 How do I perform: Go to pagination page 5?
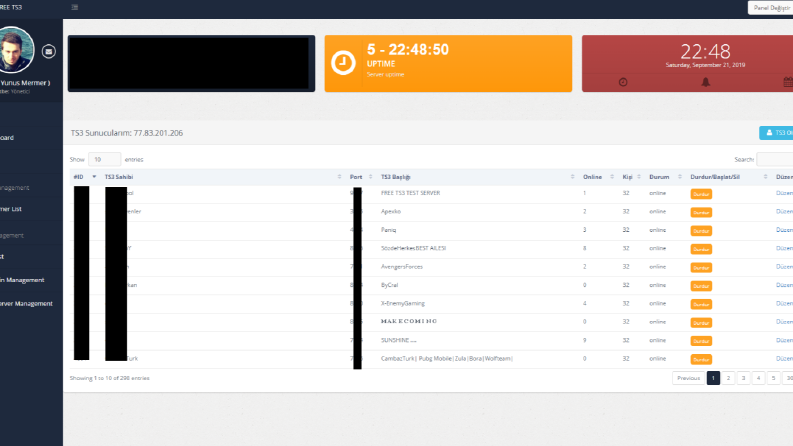773,378
